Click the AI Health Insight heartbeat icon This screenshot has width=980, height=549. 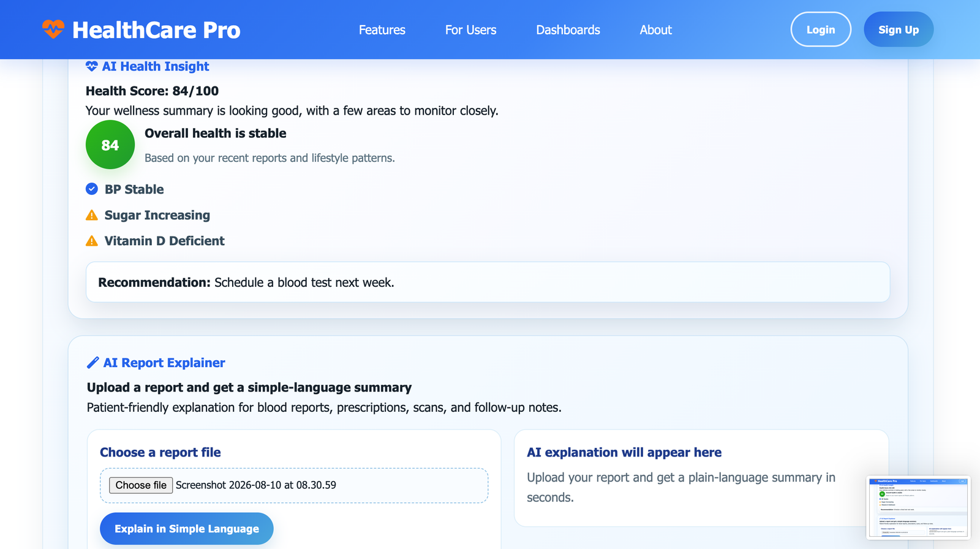pyautogui.click(x=92, y=66)
